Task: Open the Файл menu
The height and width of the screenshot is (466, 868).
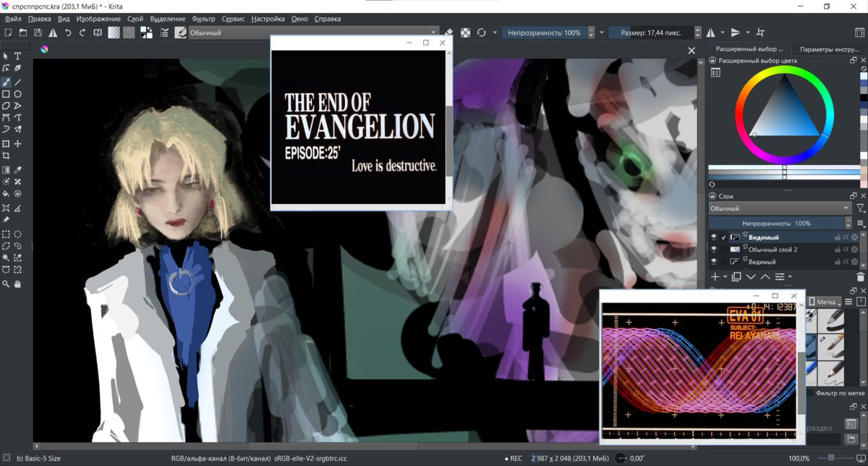Action: (13, 19)
